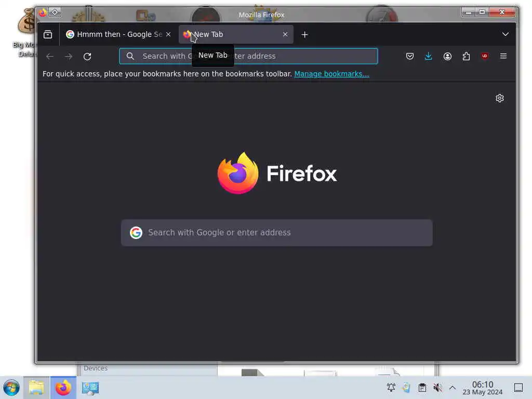532x399 pixels.
Task: Save to Pocket icon
Action: coord(409,56)
